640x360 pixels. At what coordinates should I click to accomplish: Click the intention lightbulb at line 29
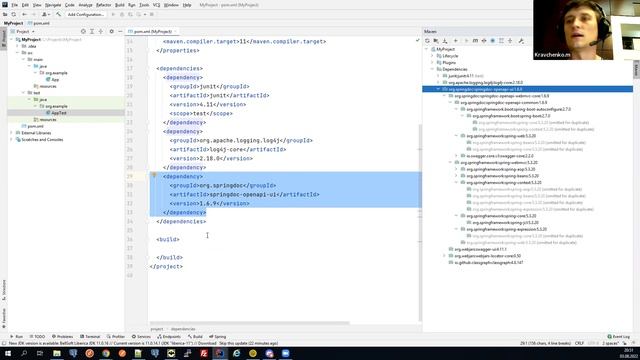tap(154, 176)
